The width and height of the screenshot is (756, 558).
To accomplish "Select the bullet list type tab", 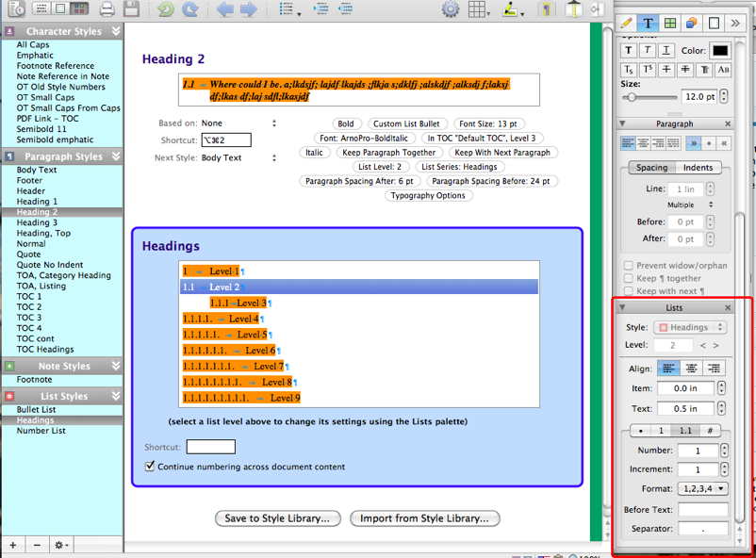I will (x=642, y=430).
